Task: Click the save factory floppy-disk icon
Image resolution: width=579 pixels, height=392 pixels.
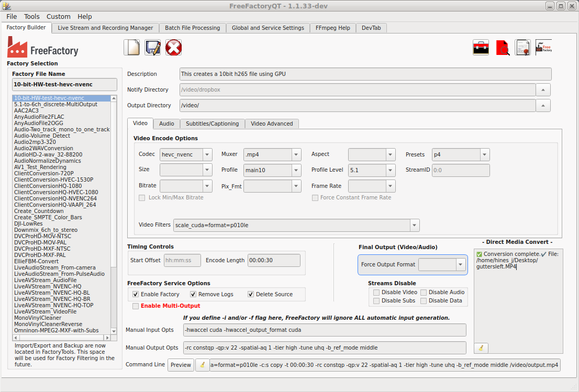Action: coord(152,47)
